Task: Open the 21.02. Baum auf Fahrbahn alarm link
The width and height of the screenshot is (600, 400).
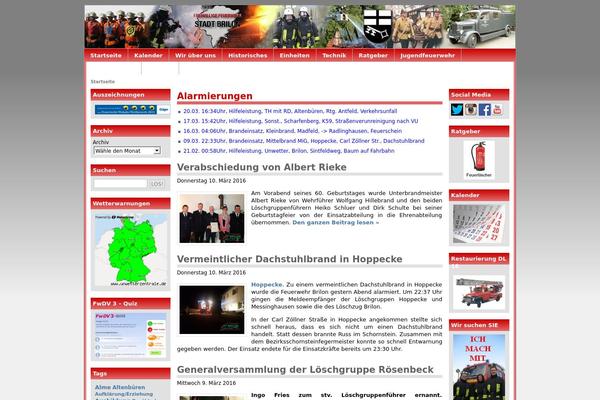Action: (289, 151)
